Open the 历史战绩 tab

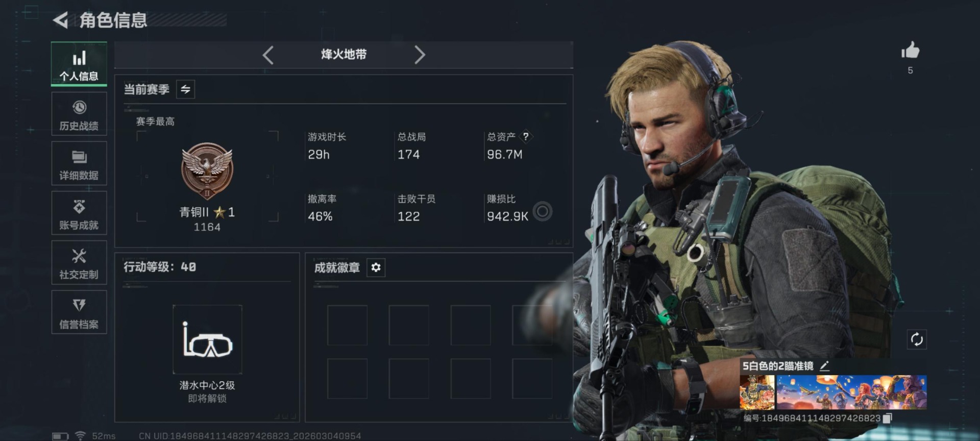[x=79, y=114]
